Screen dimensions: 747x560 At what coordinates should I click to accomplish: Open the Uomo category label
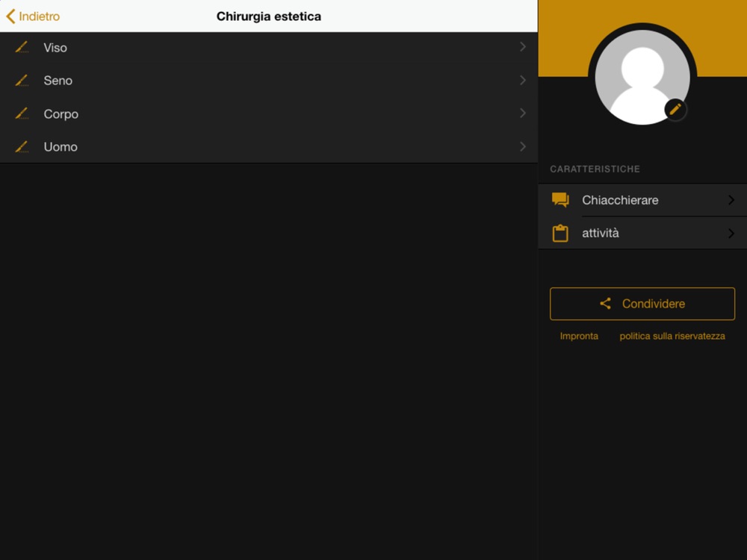tap(61, 146)
